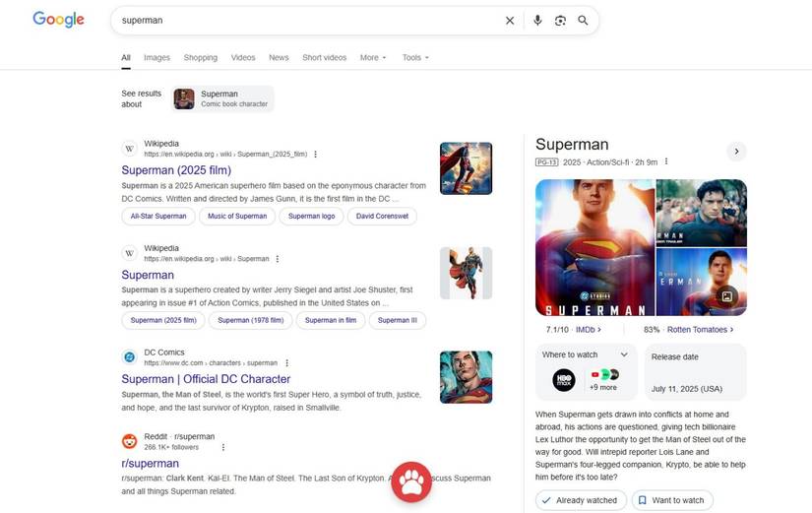Open Superman | Official DC Character link
Image resolution: width=812 pixels, height=513 pixels.
(x=206, y=379)
